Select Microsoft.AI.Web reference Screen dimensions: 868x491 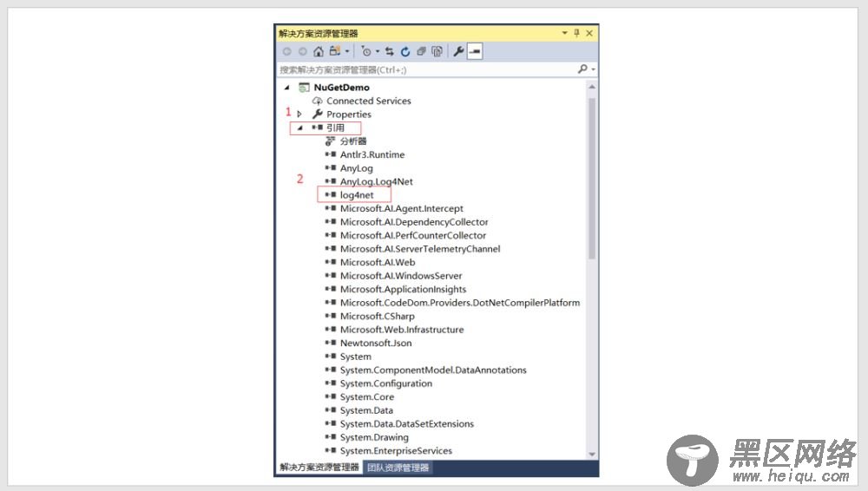378,262
